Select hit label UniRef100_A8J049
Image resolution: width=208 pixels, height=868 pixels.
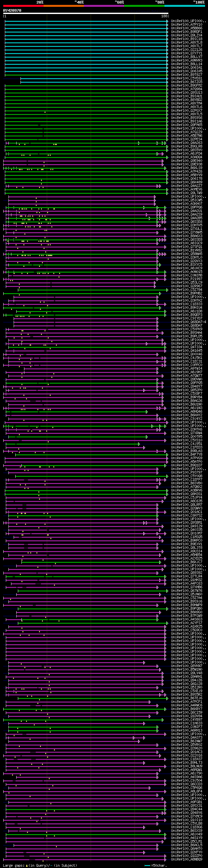pos(187,834)
